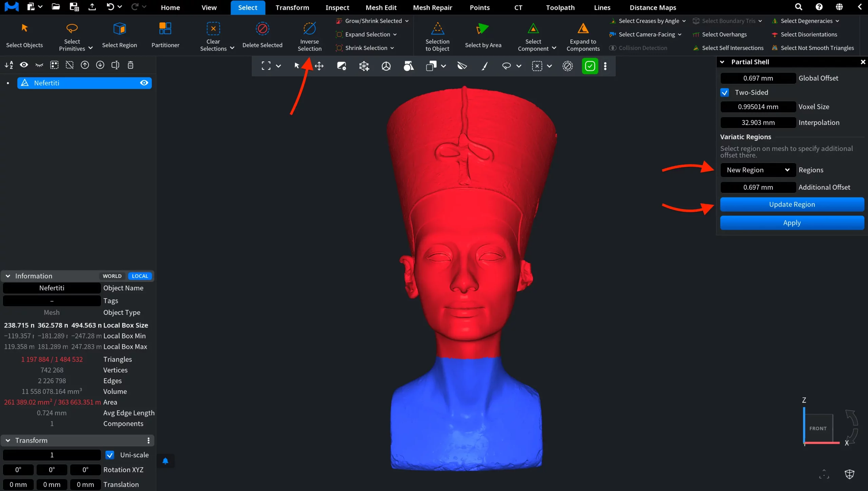Screen dimensions: 868x491
Task: Click the Global Offset value field
Action: click(x=758, y=78)
